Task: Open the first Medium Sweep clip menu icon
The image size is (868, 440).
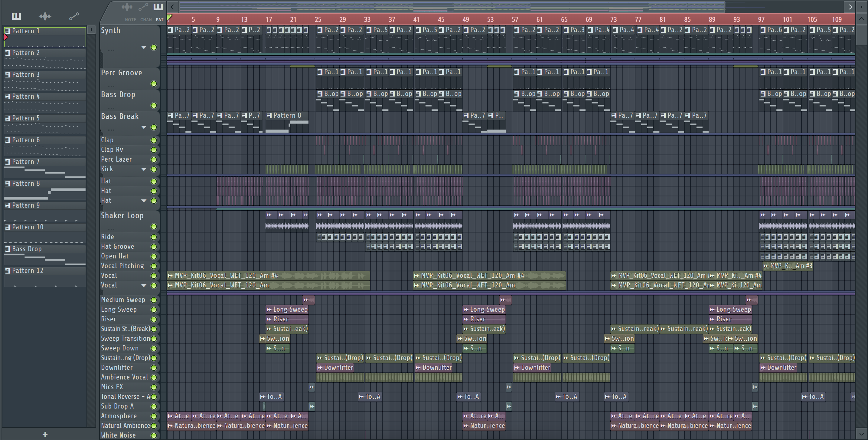Action: pyautogui.click(x=306, y=300)
